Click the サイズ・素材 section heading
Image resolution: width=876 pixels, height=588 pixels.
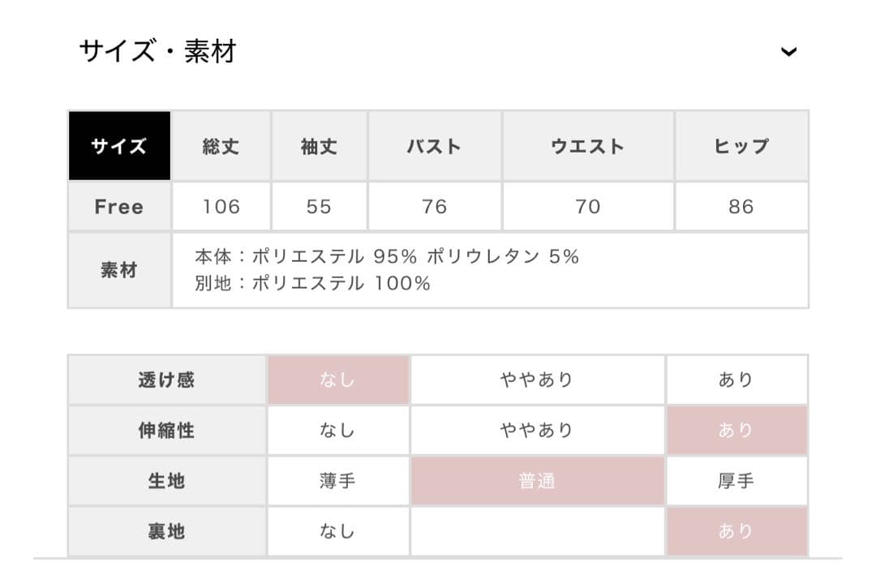point(157,52)
